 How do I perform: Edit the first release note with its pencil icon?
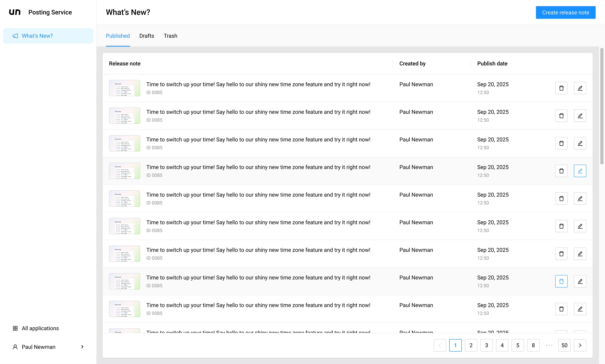coord(580,88)
